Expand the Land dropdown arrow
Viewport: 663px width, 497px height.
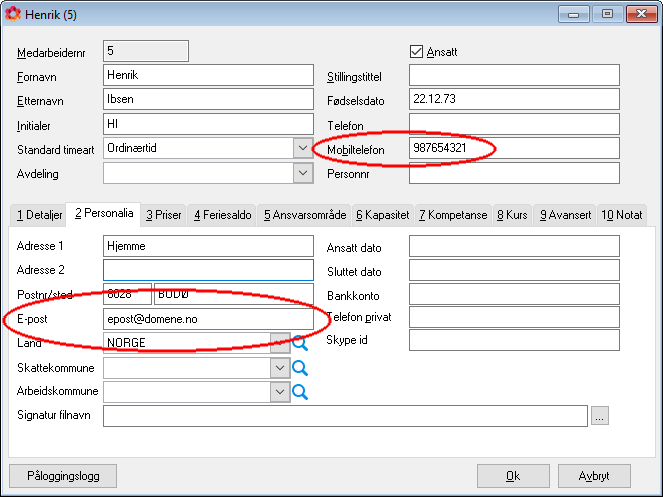[279, 343]
